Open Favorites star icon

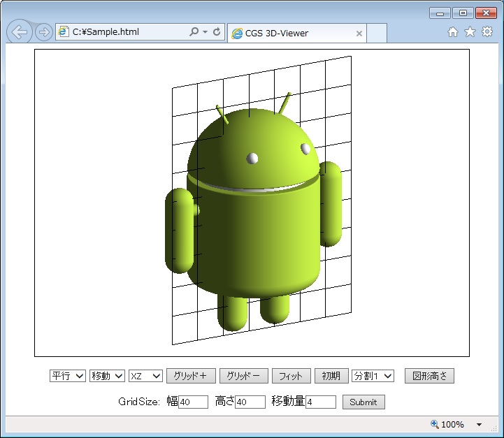tap(470, 32)
